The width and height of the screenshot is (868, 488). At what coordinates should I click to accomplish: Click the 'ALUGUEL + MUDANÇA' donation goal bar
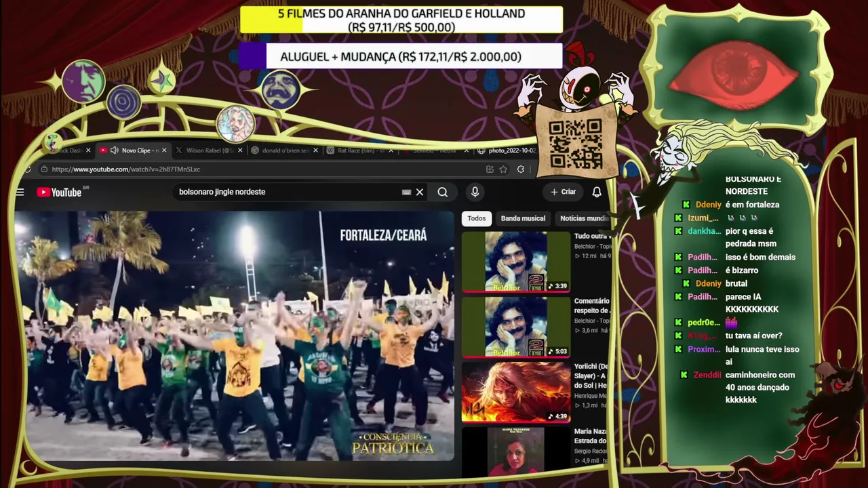point(401,57)
